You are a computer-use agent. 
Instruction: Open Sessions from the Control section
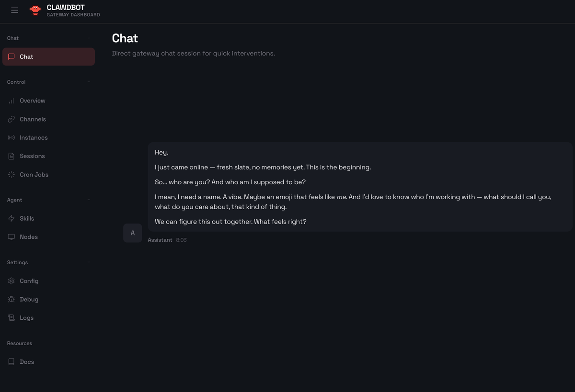tap(32, 156)
